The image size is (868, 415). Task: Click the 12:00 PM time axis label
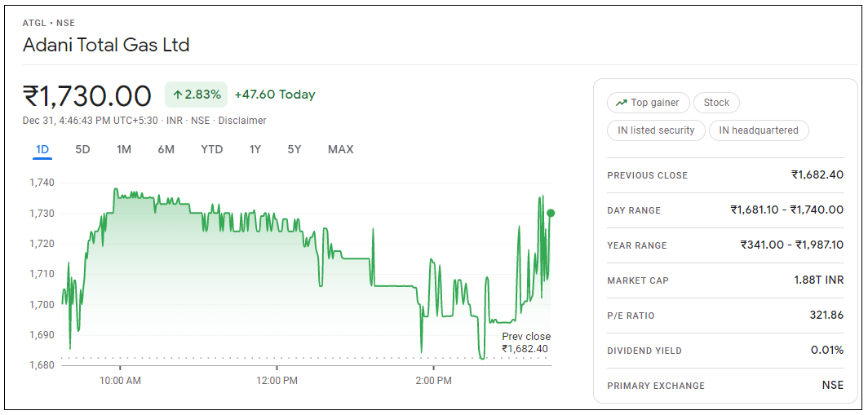coord(277,381)
